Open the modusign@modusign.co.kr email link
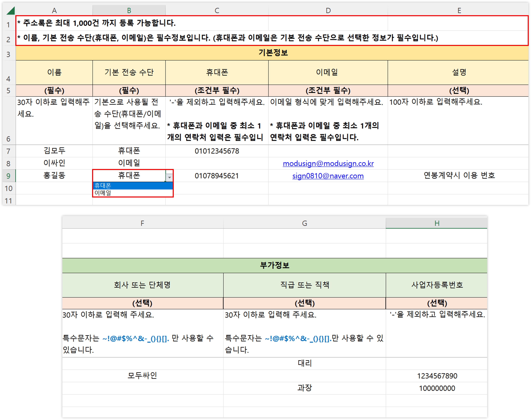This screenshot has width=531, height=420. [328, 163]
